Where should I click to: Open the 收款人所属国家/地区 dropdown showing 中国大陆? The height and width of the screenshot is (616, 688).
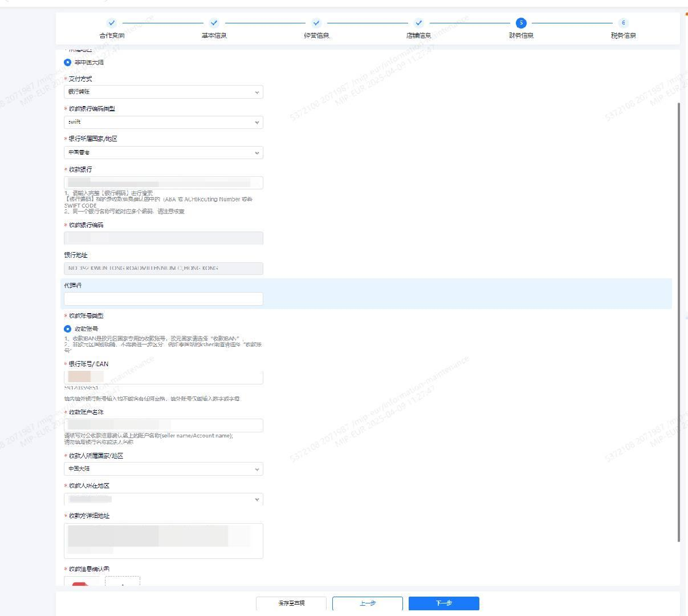pos(164,469)
